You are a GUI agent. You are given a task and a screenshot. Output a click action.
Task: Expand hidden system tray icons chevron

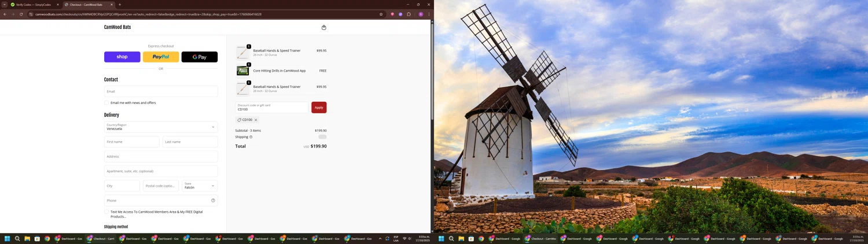(380, 238)
